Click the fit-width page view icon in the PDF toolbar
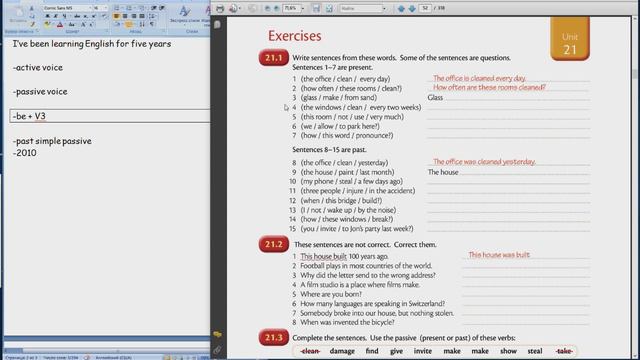This screenshot has height=360, width=640. pos(316,8)
